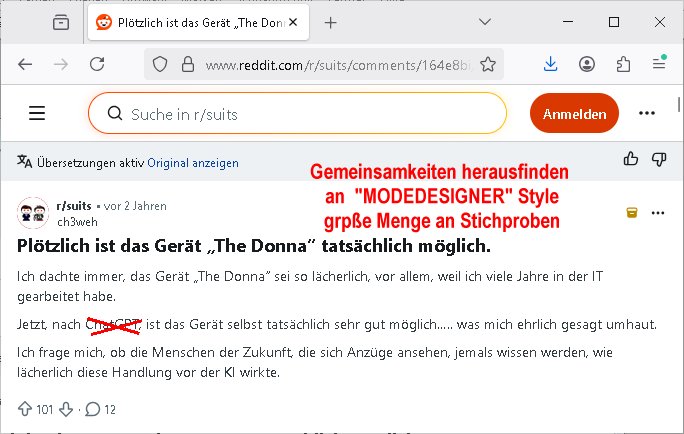Click the browser back arrow
The height and width of the screenshot is (434, 684).
[x=25, y=64]
